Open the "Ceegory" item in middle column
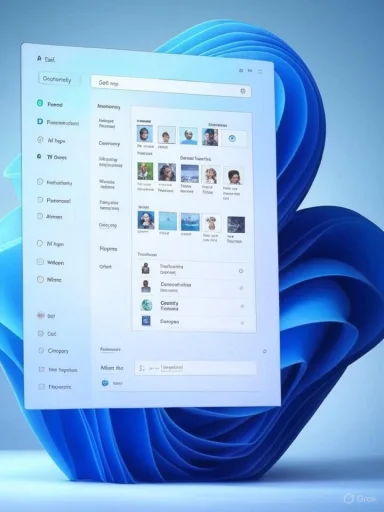The height and width of the screenshot is (512, 384). point(108,226)
